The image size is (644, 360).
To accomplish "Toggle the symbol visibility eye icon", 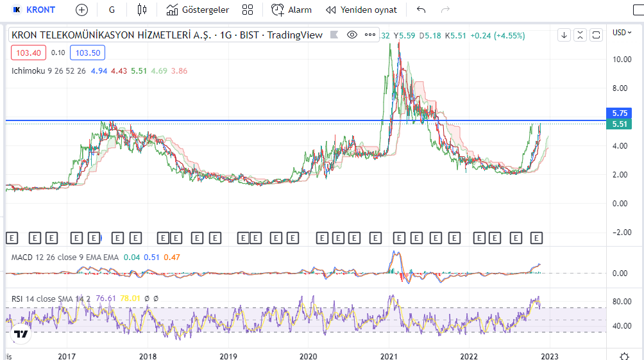I will pos(352,35).
